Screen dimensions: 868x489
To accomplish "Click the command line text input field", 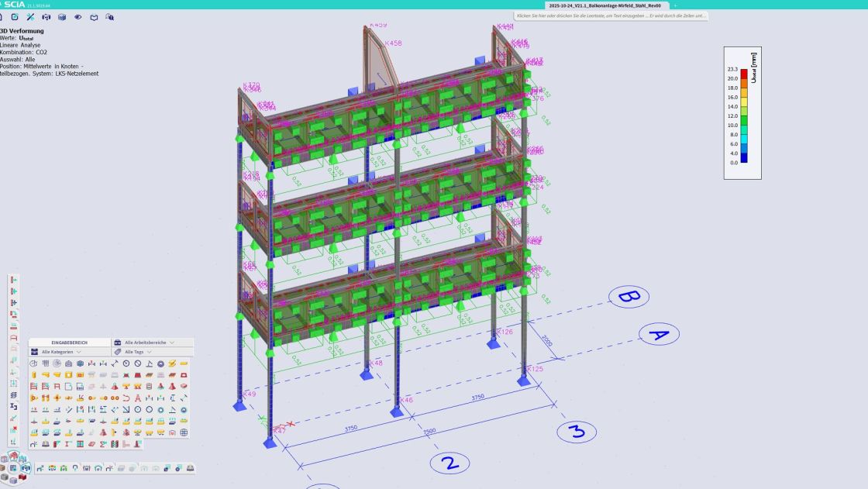I will coord(611,15).
